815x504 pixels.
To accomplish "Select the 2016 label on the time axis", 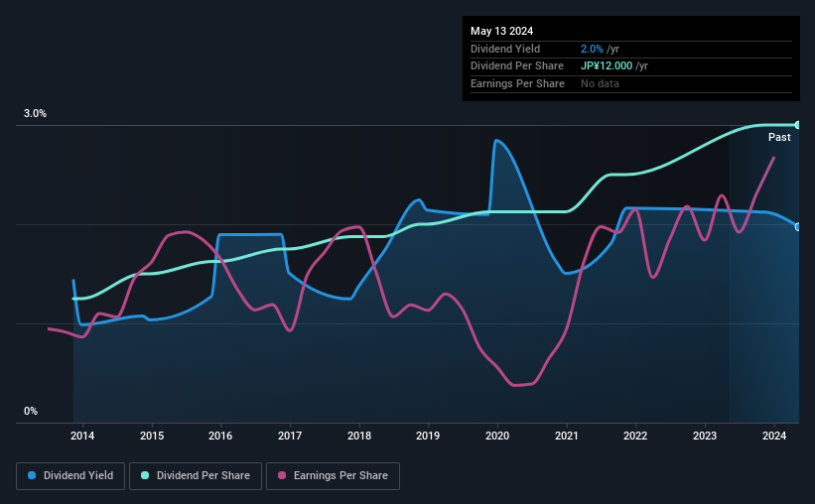I will (x=220, y=436).
